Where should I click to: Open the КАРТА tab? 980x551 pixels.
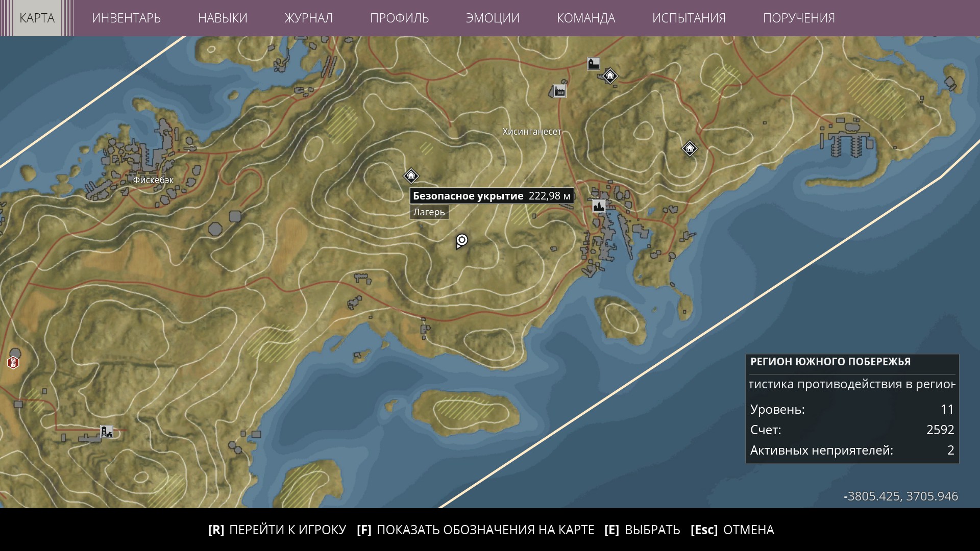pyautogui.click(x=37, y=18)
